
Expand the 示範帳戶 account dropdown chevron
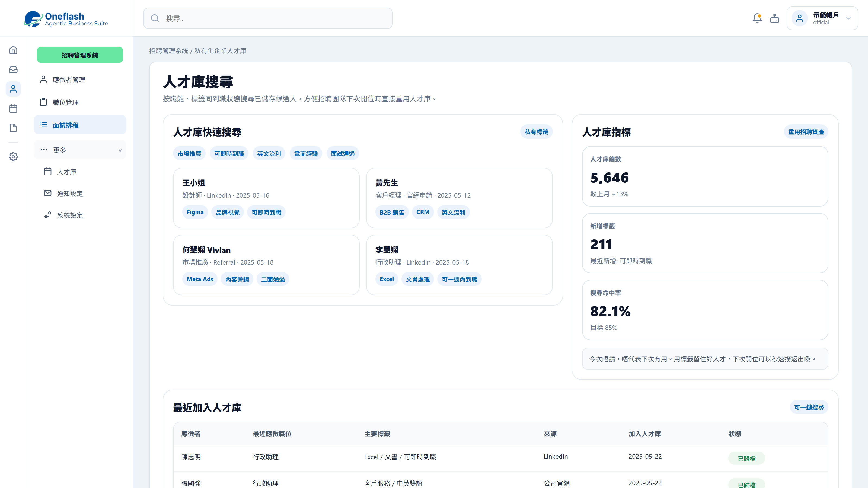point(848,18)
